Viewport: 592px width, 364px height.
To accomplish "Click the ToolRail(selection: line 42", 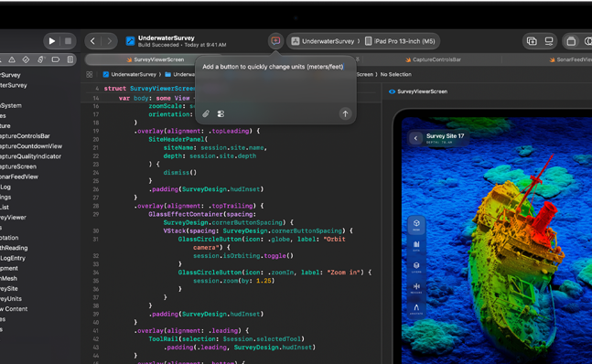I will tap(227, 338).
